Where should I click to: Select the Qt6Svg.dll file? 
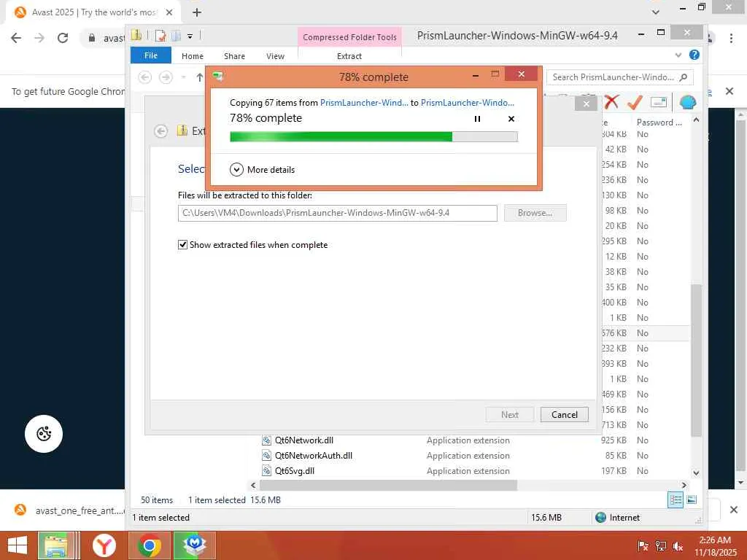click(295, 471)
